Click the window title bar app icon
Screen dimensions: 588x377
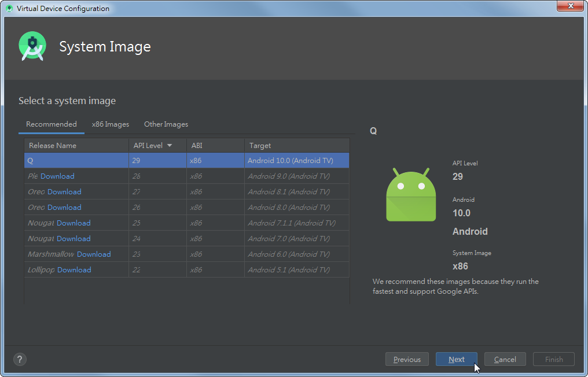click(9, 8)
